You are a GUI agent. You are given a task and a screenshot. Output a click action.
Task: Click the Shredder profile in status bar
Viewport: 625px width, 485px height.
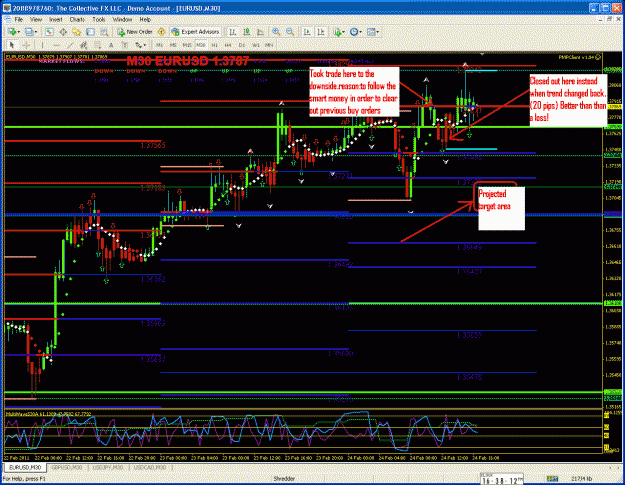click(284, 478)
